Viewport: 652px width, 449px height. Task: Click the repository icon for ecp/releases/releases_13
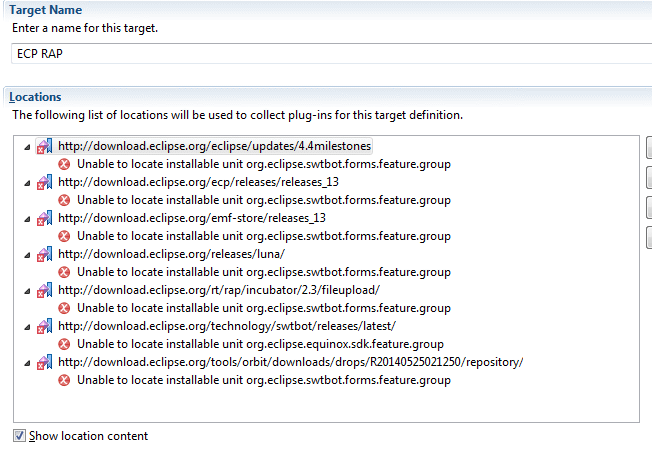[x=44, y=182]
